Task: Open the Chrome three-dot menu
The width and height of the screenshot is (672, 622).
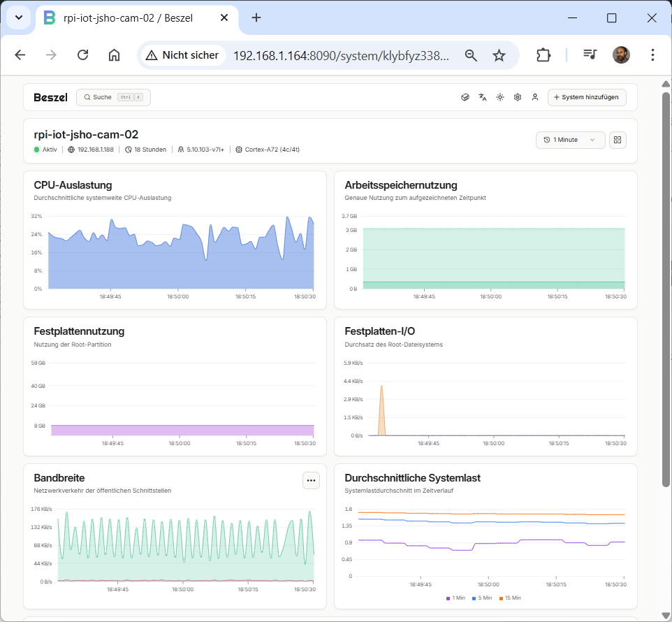Action: click(x=652, y=55)
